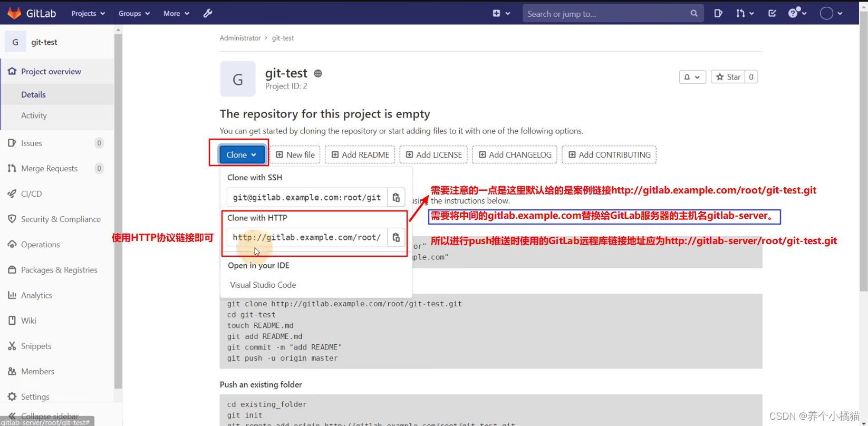Select the SSH clone URL field
The width and height of the screenshot is (868, 426).
coord(307,197)
